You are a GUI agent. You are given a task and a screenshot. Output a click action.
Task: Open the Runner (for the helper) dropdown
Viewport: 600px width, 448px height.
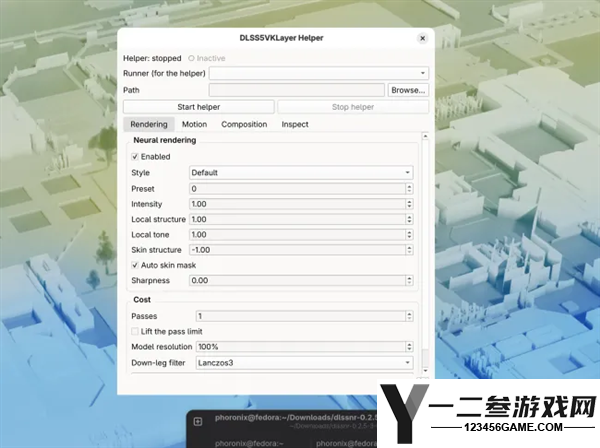click(x=319, y=73)
